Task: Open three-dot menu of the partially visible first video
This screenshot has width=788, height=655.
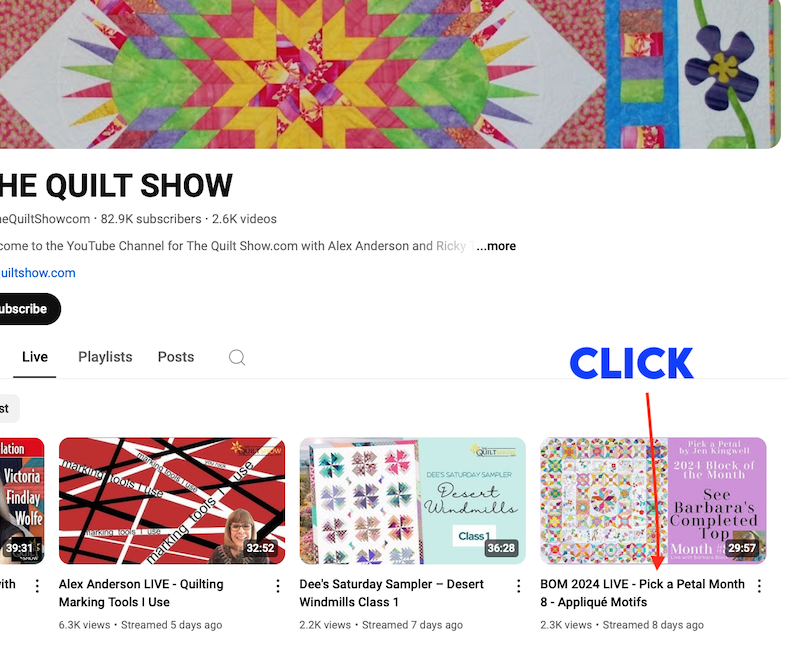Action: (37, 586)
